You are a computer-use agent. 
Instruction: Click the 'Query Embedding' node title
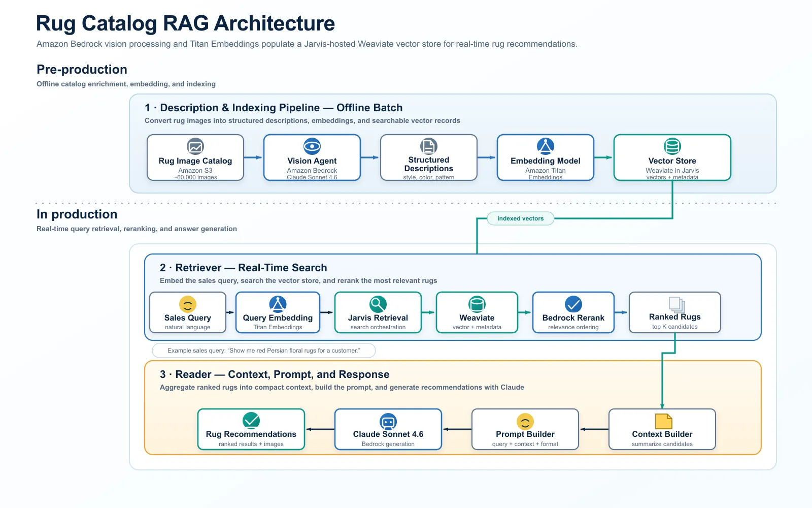tap(278, 318)
